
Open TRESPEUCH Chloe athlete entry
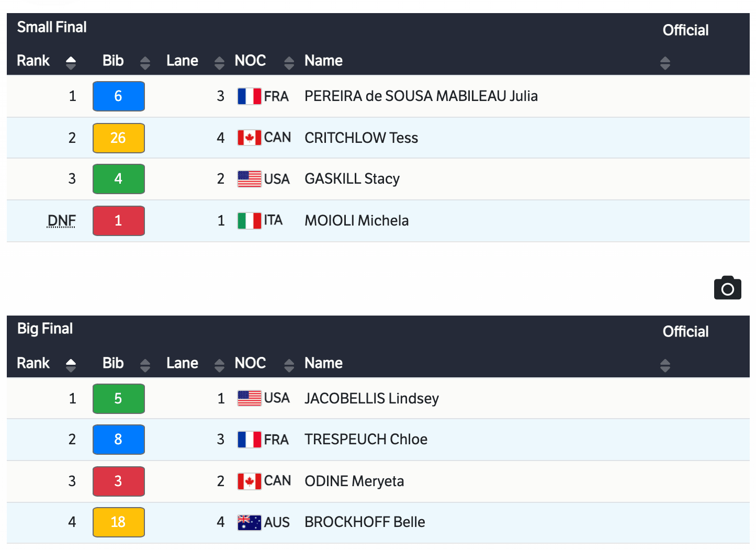pos(366,440)
